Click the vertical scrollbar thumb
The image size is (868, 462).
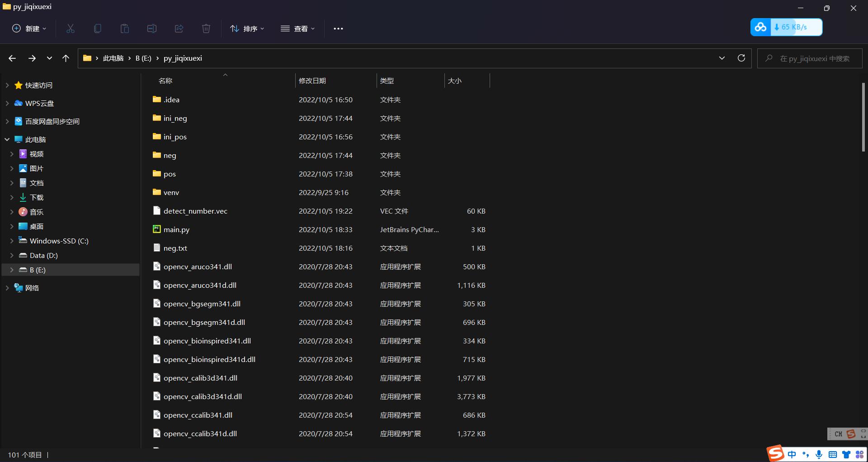pyautogui.click(x=863, y=117)
